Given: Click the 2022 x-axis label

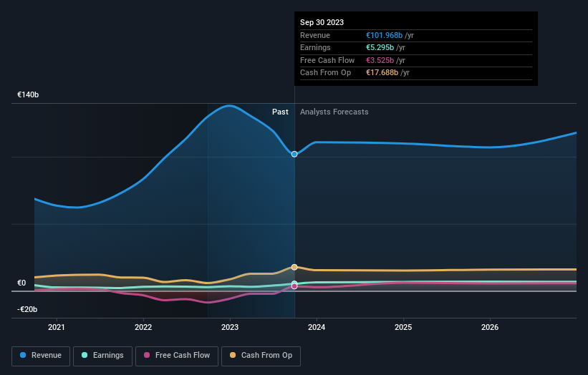Looking at the screenshot, I should point(143,328).
